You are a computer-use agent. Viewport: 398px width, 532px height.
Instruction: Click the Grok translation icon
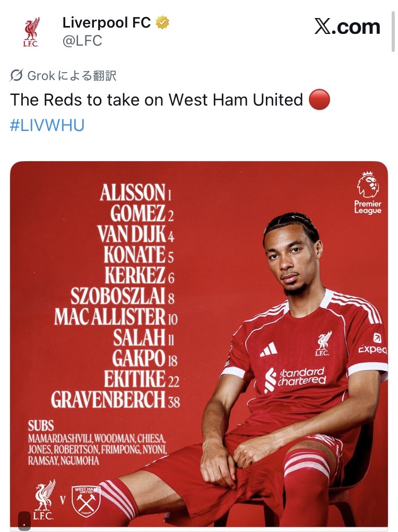point(16,75)
